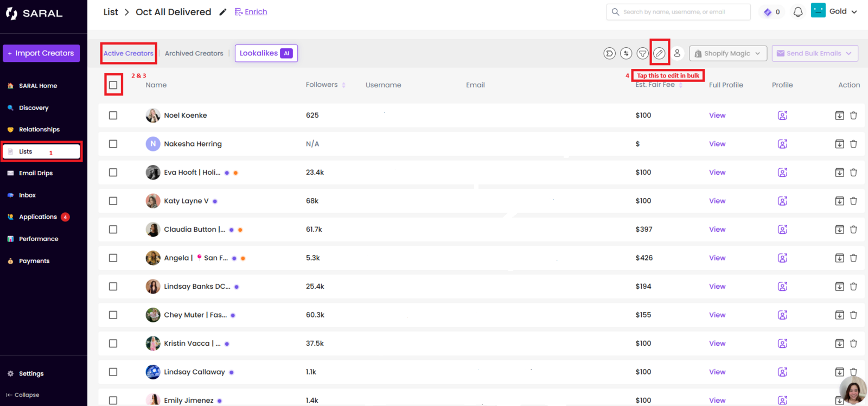Open Settings in sidebar
The width and height of the screenshot is (868, 406).
31,373
